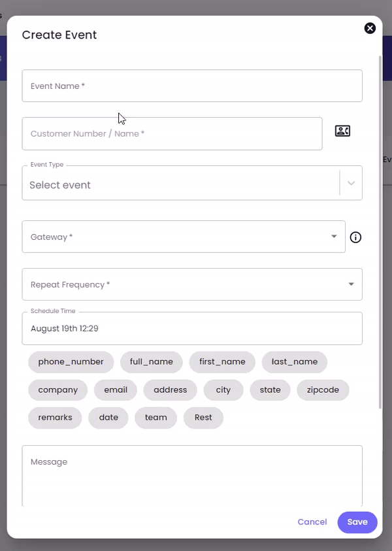The width and height of the screenshot is (392, 551).
Task: Click the Gateway info icon
Action: click(355, 237)
